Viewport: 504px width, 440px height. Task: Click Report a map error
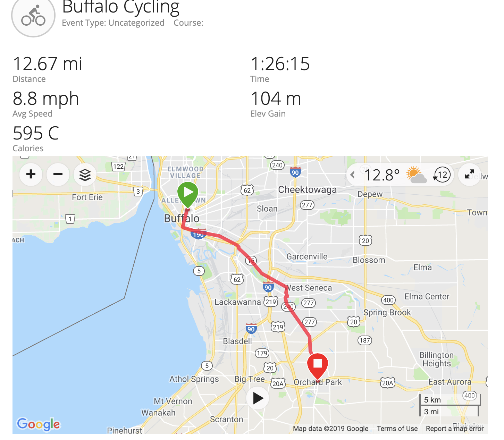(x=454, y=429)
